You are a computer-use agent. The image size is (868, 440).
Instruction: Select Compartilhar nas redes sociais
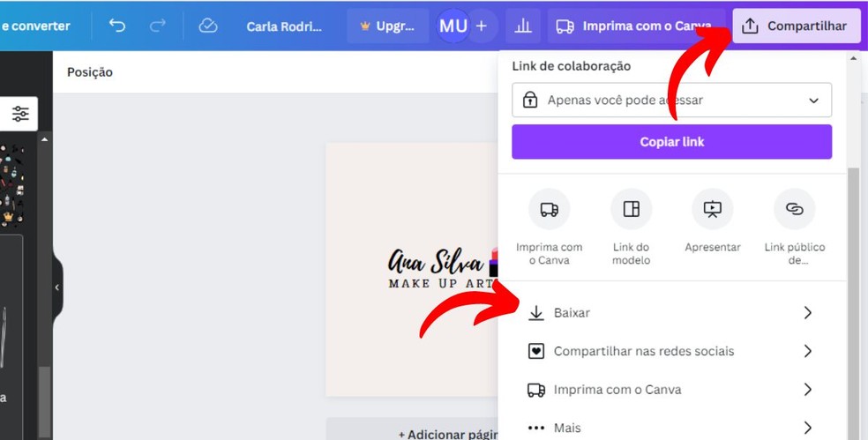[671, 351]
